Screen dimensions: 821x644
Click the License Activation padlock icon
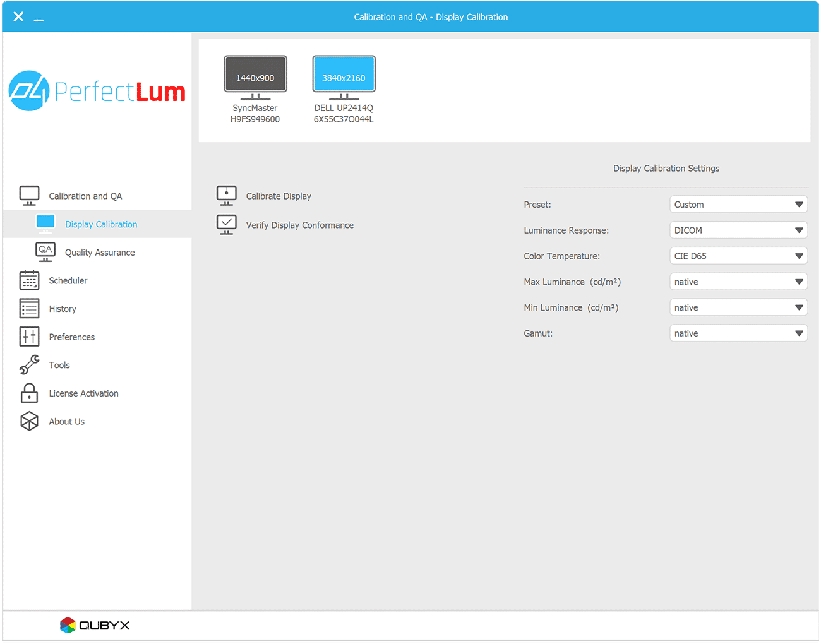[x=30, y=393]
